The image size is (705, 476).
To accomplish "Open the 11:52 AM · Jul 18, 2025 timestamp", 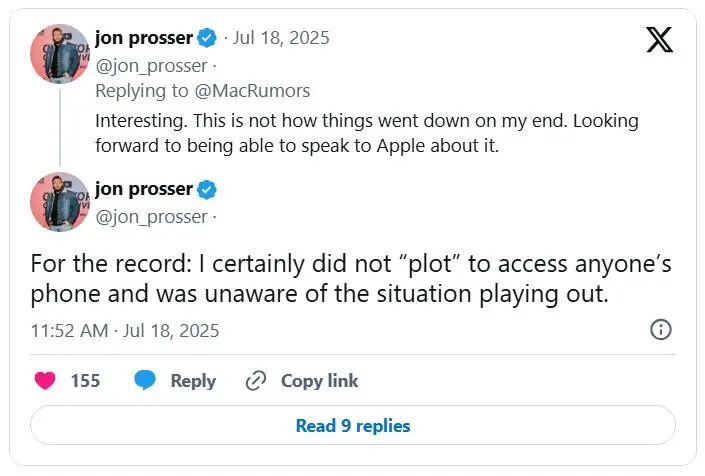I will pos(125,330).
